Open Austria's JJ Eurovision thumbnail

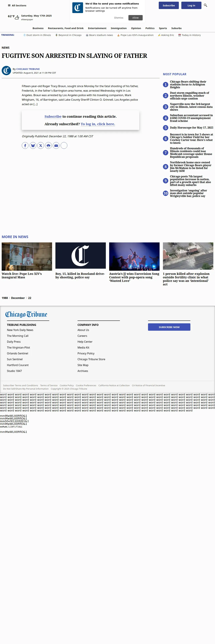click(134, 256)
